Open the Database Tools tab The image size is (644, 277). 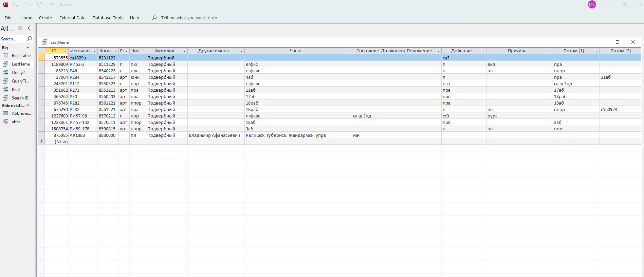pyautogui.click(x=108, y=18)
